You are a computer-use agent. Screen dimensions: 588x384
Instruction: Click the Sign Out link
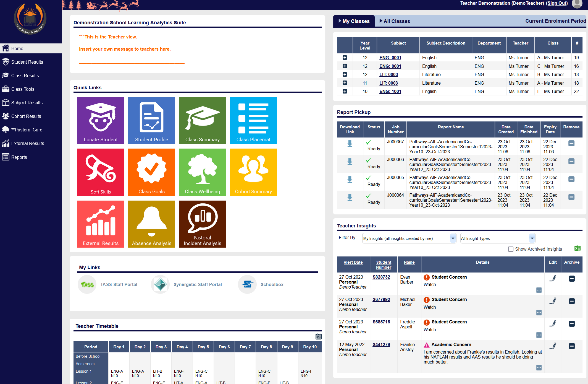[x=556, y=3]
